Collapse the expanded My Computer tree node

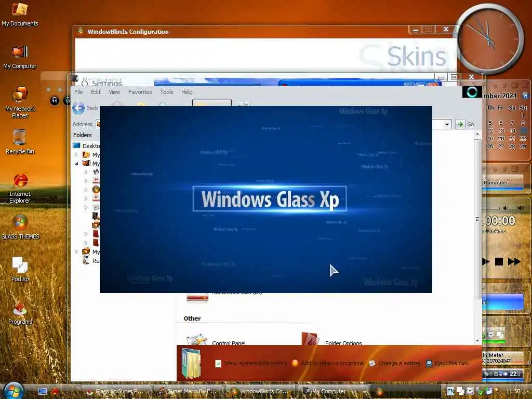tap(77, 164)
